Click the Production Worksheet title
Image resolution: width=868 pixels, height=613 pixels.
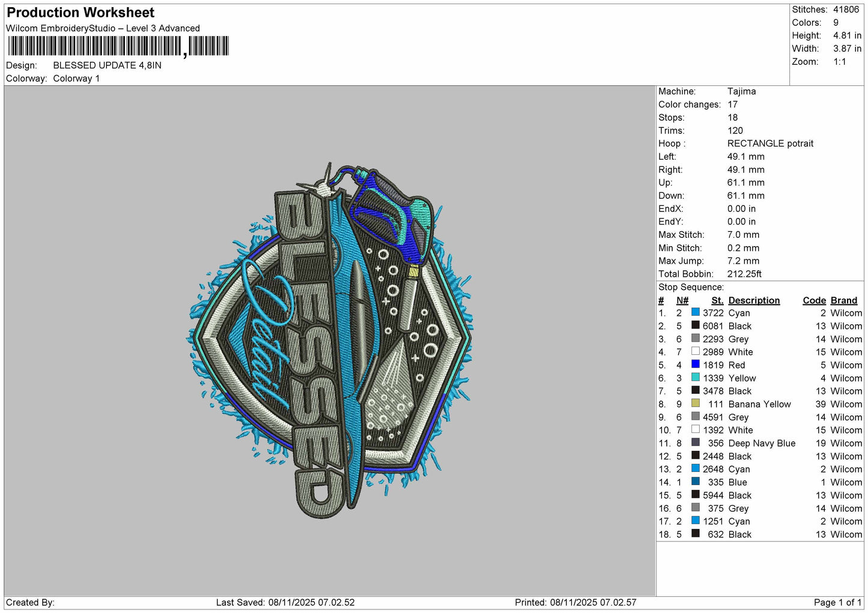[x=80, y=13]
